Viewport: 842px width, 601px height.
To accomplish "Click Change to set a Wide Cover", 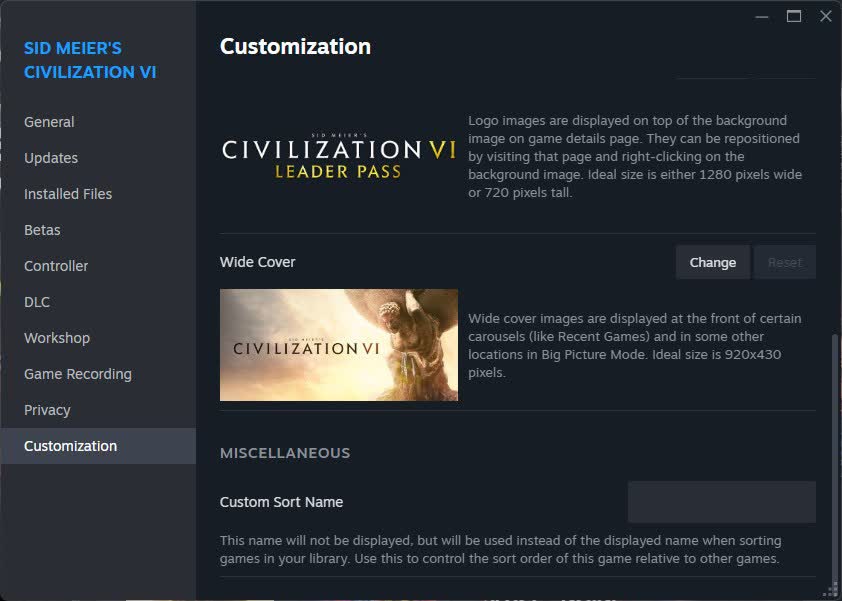I will (712, 261).
